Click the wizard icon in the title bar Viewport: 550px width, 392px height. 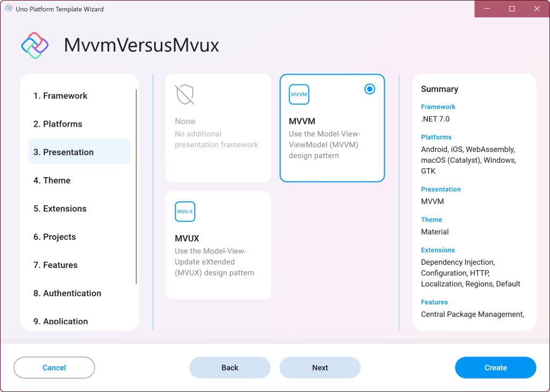pyautogui.click(x=8, y=9)
